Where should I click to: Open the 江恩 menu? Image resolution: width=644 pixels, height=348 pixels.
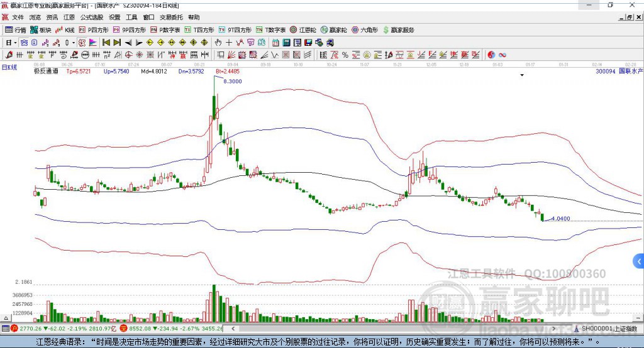tap(69, 18)
